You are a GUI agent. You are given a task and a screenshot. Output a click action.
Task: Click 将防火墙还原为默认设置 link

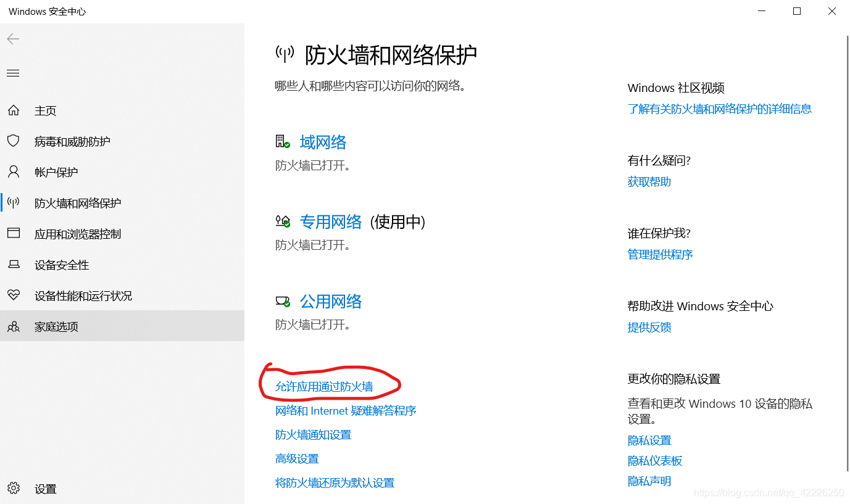pyautogui.click(x=335, y=483)
